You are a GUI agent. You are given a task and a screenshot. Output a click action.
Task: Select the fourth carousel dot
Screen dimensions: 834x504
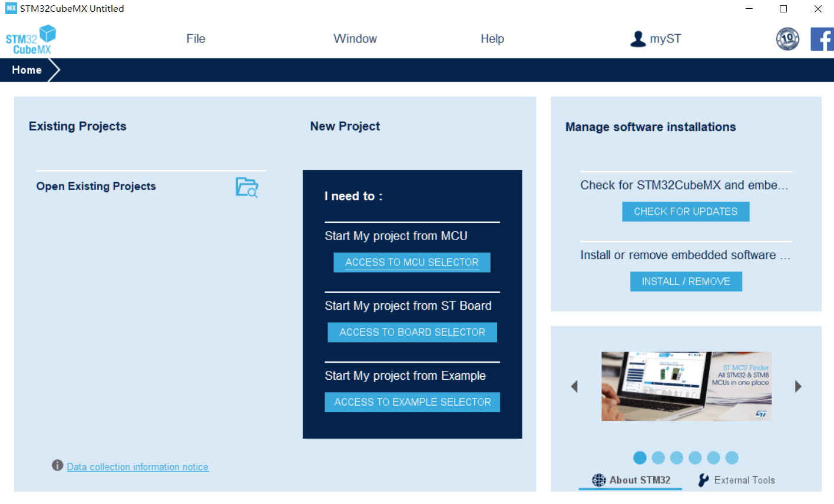pyautogui.click(x=695, y=458)
